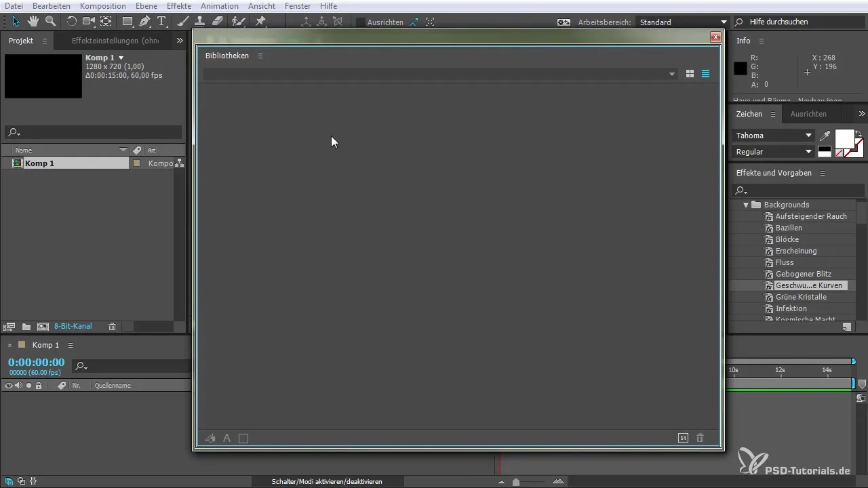
Task: Click the white fill color swatch
Action: click(x=844, y=139)
